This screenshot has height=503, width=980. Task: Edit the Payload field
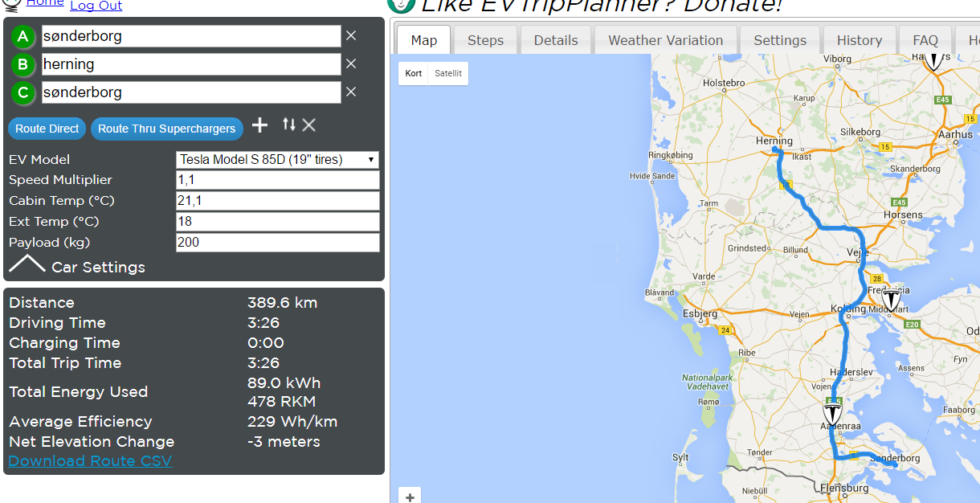click(278, 243)
